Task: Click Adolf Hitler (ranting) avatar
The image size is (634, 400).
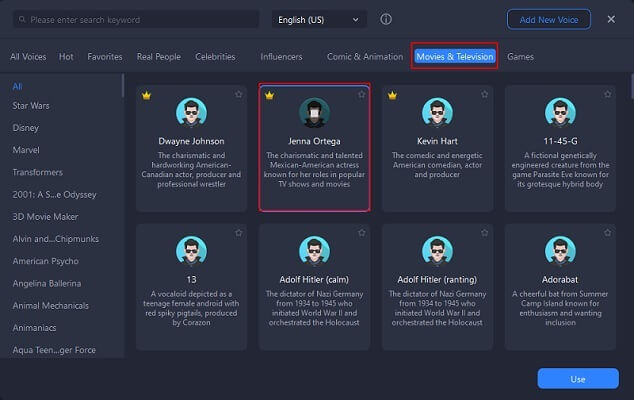Action: tap(437, 251)
